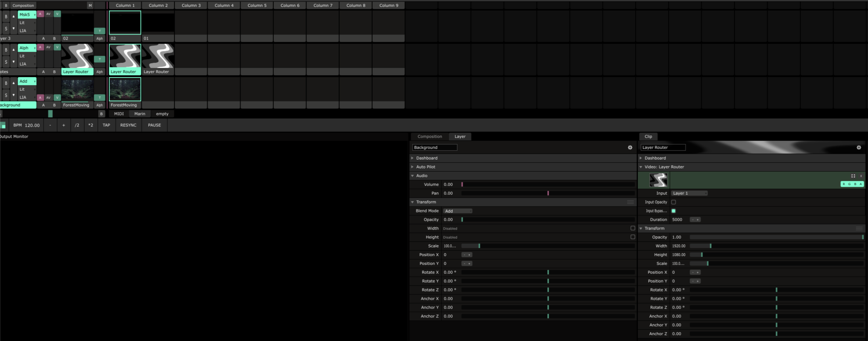868x341 pixels.
Task: Enable the layer Width checkbox
Action: click(632, 228)
